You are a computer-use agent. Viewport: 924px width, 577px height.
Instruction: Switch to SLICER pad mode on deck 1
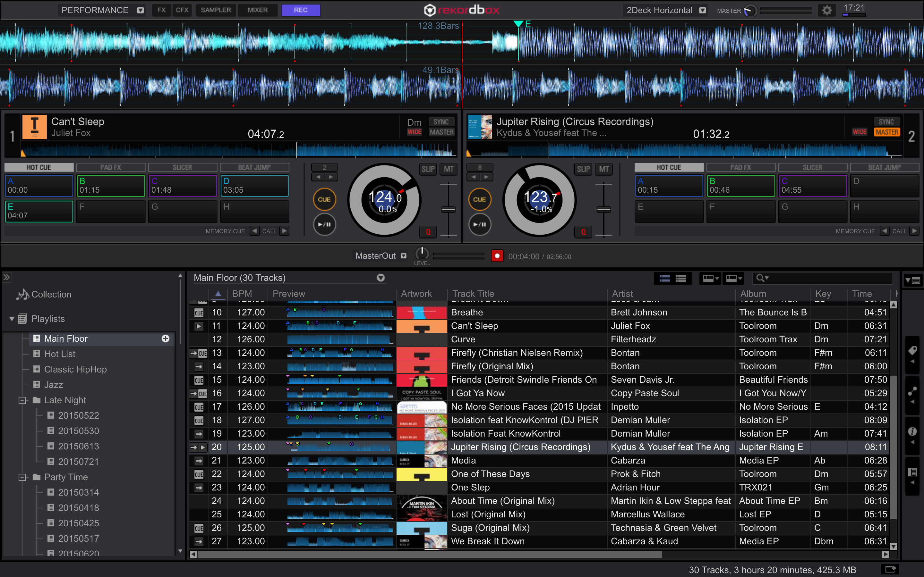tap(183, 167)
